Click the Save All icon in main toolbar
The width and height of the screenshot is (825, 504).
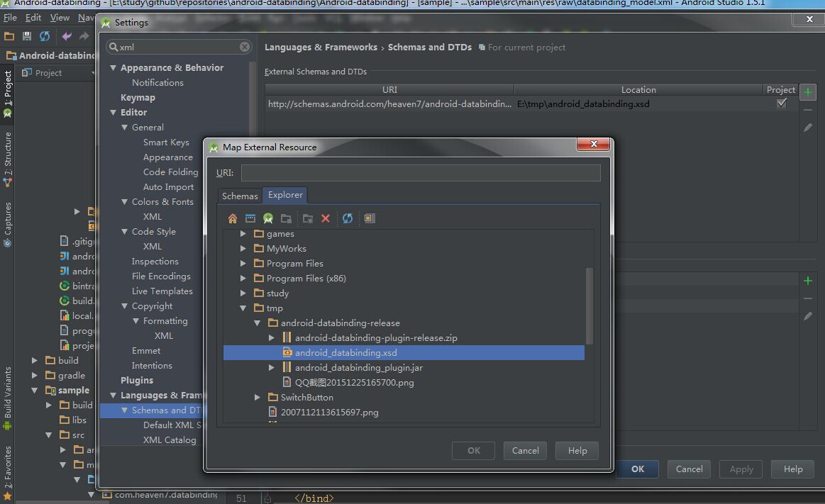pos(27,35)
